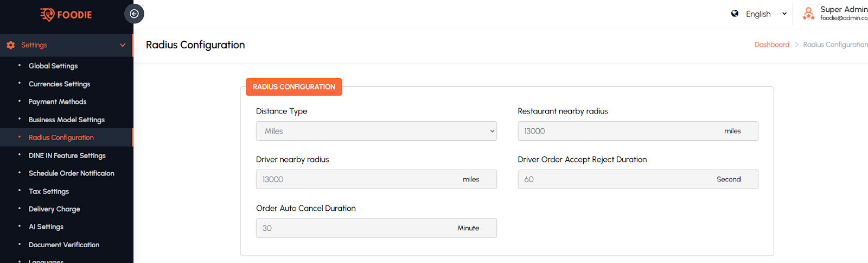This screenshot has width=868, height=263.
Task: Open DINE IN Feature Settings
Action: [67, 155]
